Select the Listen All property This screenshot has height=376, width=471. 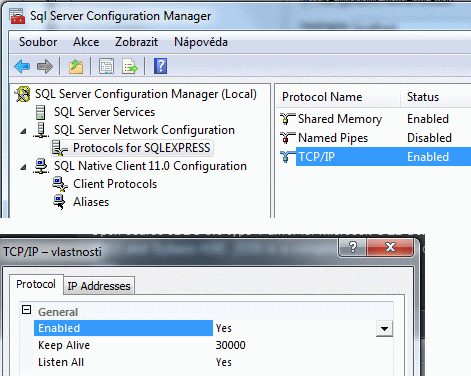[61, 362]
